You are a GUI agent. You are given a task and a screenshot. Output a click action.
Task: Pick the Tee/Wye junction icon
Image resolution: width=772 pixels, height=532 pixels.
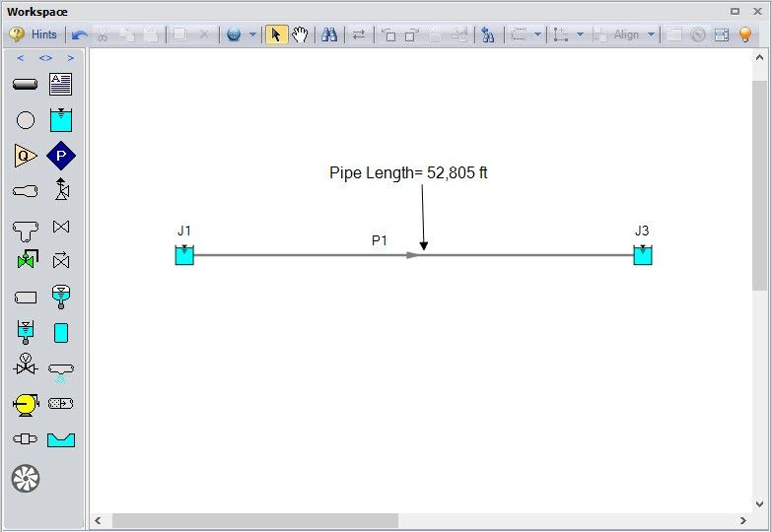(26, 231)
